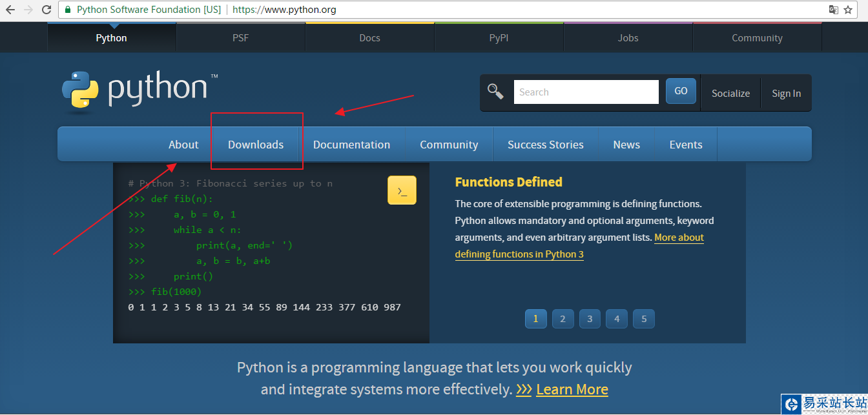The height and width of the screenshot is (415, 868).
Task: Bookmark this page with the star icon
Action: [x=848, y=10]
